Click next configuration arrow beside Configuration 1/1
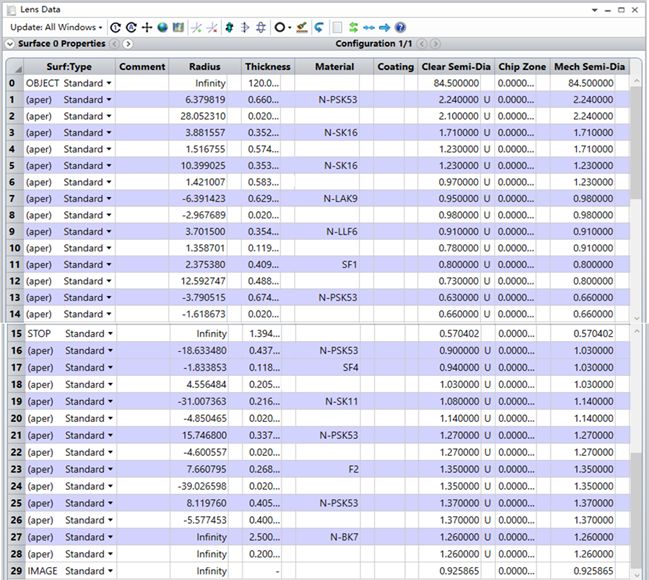649x580 pixels. [434, 44]
